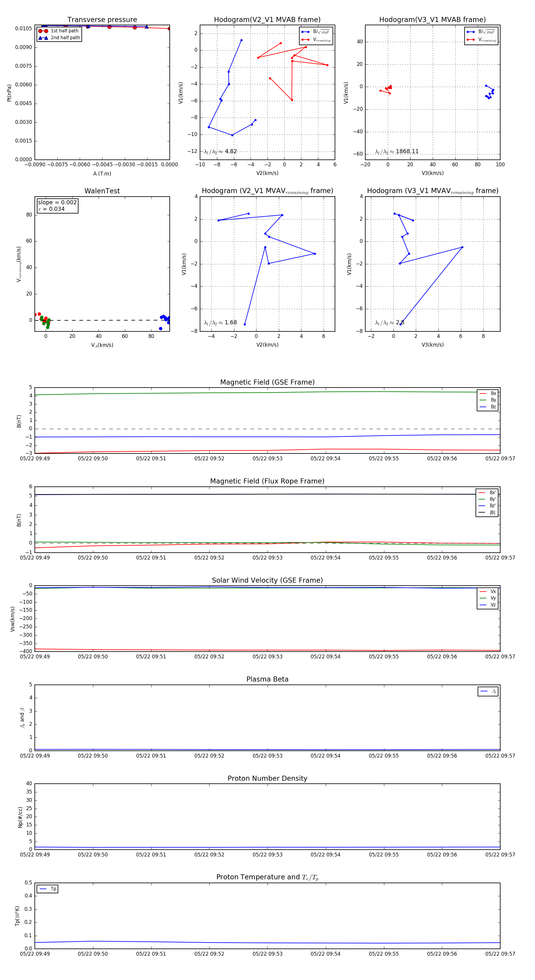The width and height of the screenshot is (535, 980).
Task: Select the "1st half path" legend entry
Action: (59, 31)
